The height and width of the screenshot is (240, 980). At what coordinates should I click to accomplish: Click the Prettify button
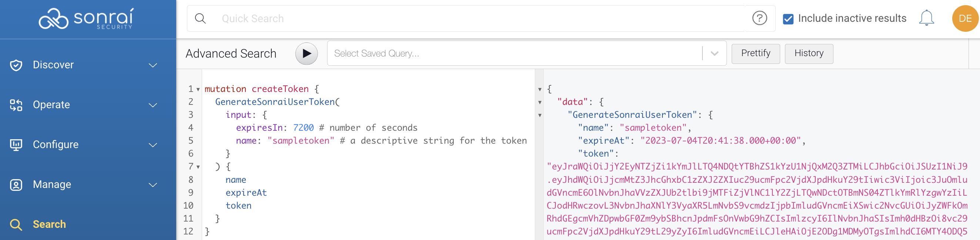(x=755, y=54)
